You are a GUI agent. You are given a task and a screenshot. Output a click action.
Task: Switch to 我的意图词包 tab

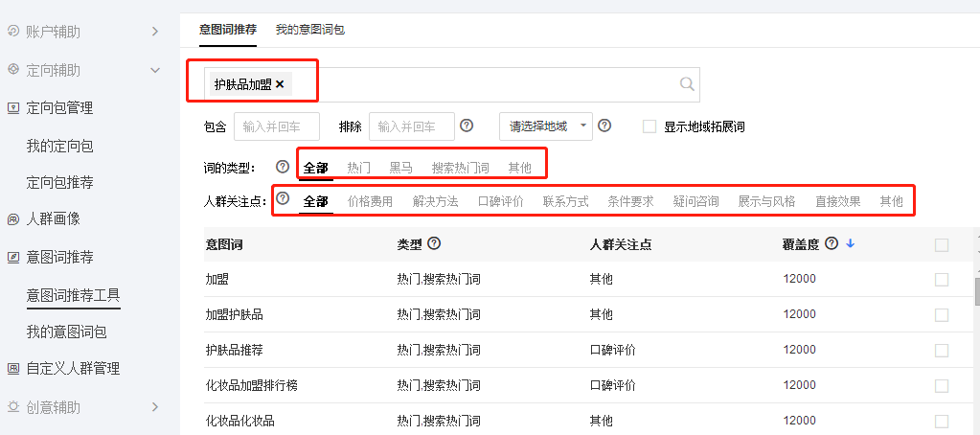click(309, 30)
